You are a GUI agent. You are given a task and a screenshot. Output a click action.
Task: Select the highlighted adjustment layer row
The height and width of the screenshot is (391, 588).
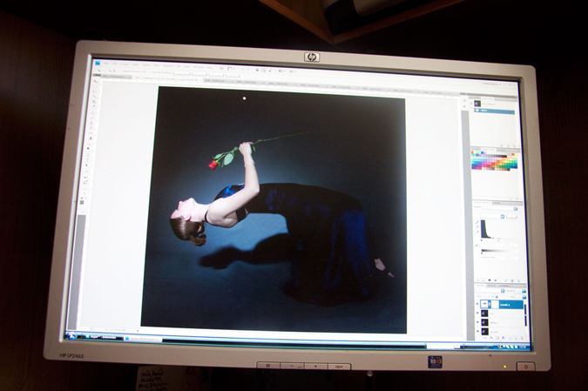(502, 305)
